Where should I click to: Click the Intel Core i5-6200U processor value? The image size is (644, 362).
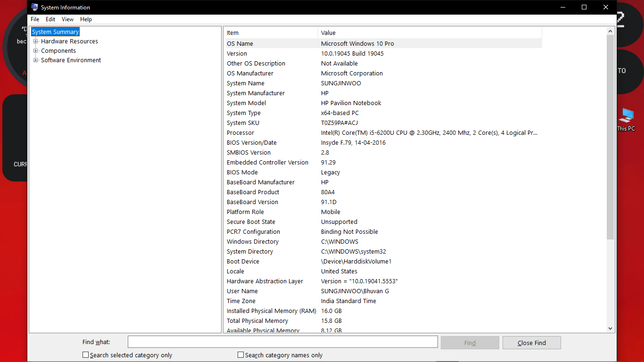point(429,132)
